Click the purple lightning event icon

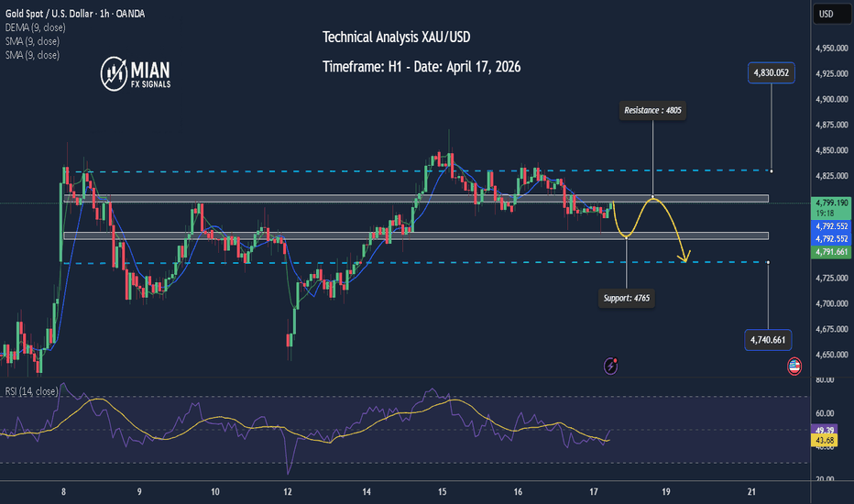(610, 366)
